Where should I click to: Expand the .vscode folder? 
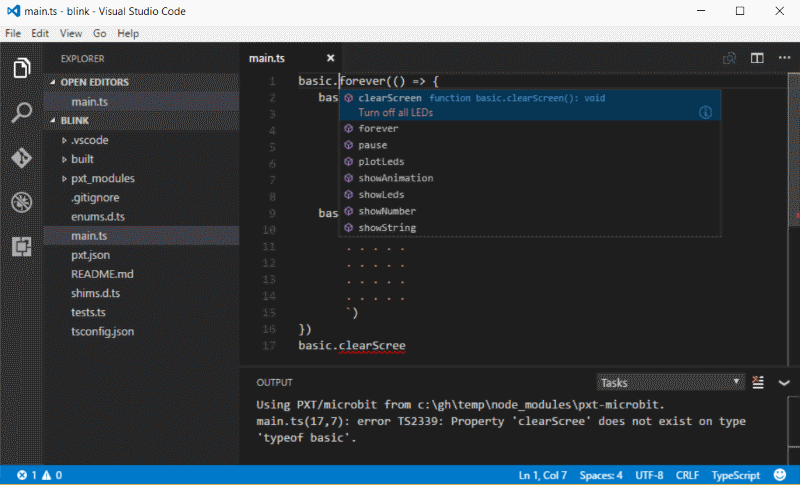pyautogui.click(x=89, y=140)
